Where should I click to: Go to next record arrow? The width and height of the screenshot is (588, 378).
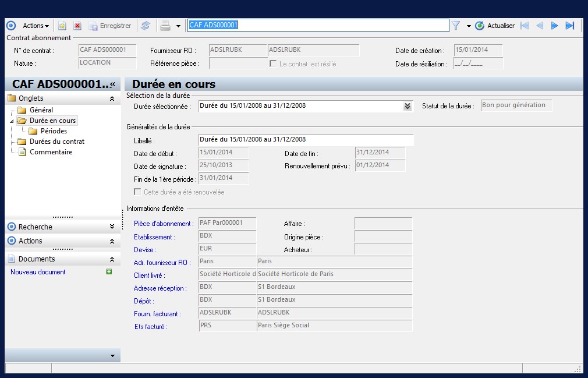tap(554, 26)
